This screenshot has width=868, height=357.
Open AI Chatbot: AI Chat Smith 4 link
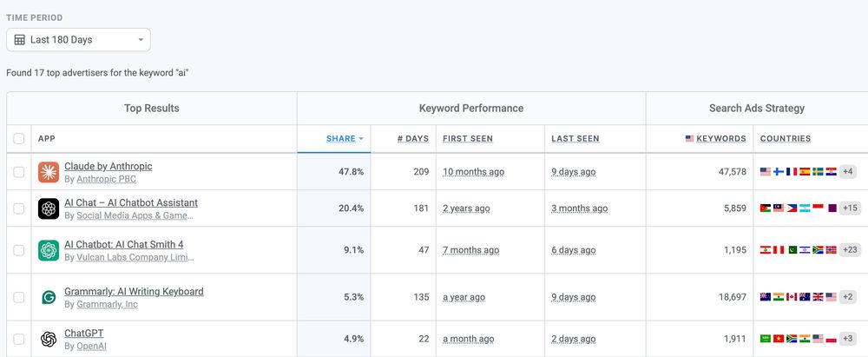point(123,244)
